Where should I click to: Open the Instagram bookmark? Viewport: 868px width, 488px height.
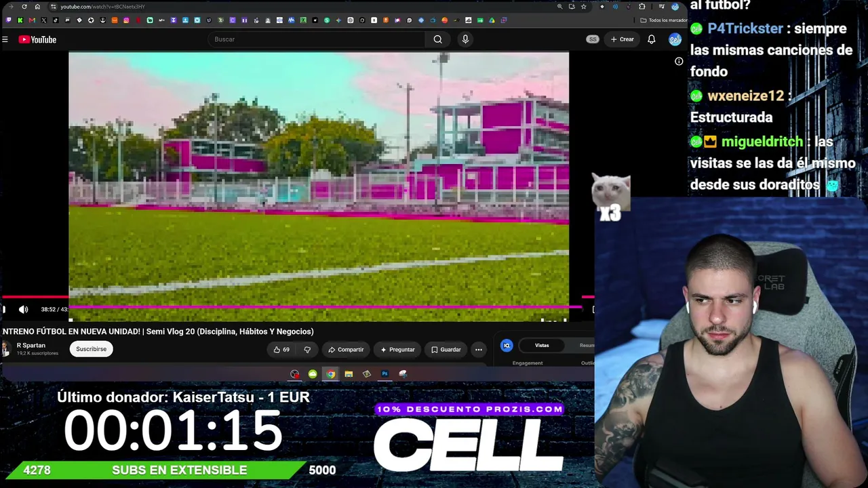click(126, 20)
